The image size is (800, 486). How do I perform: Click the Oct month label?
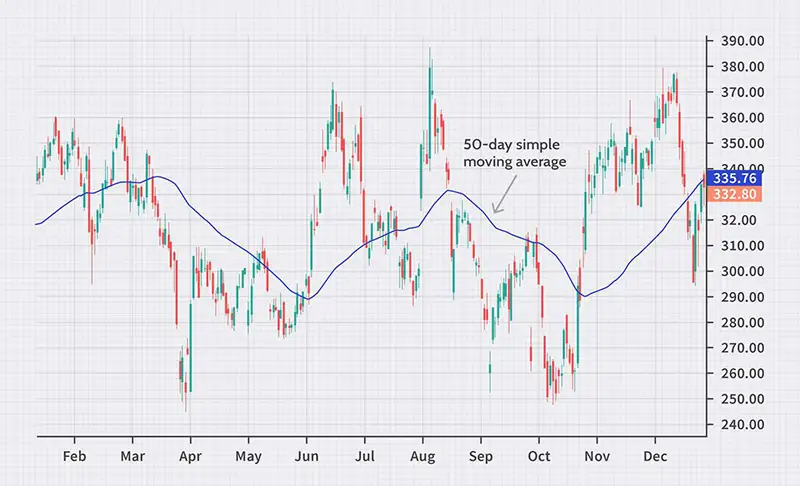pos(539,456)
